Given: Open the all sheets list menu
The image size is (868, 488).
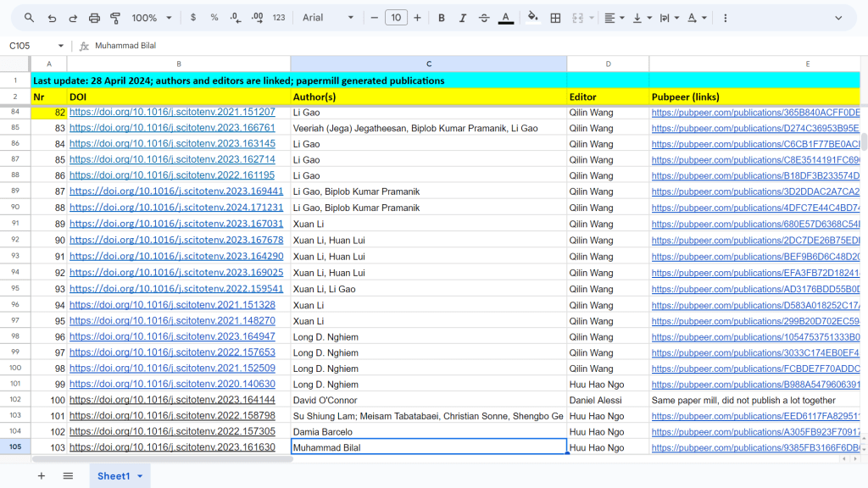Looking at the screenshot, I should [x=68, y=476].
